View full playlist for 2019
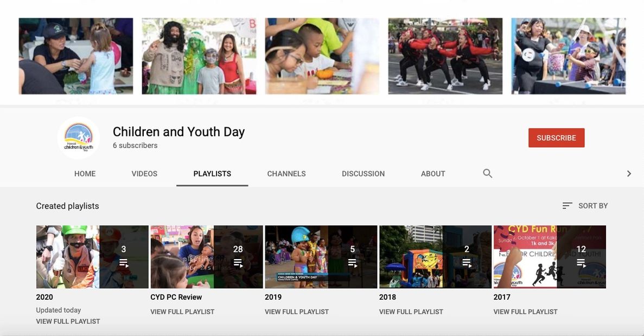 click(297, 312)
